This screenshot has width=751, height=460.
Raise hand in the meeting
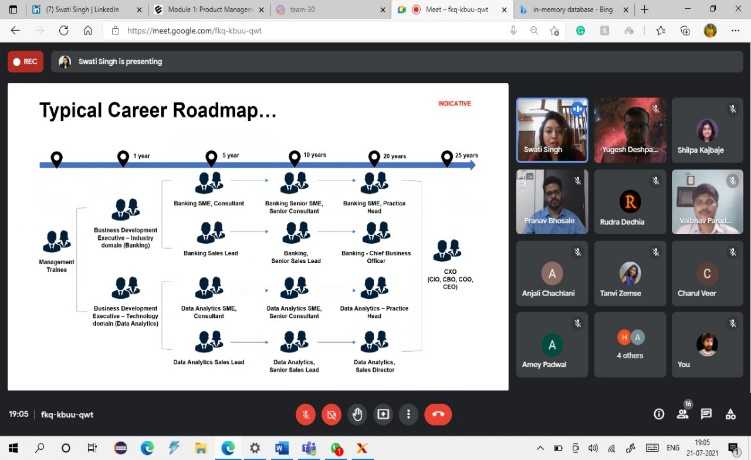(x=358, y=414)
